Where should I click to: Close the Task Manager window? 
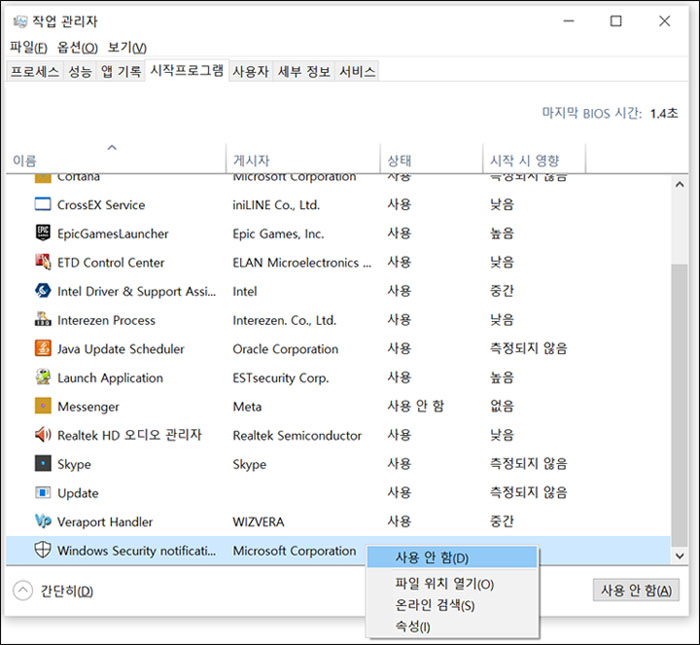coord(664,21)
